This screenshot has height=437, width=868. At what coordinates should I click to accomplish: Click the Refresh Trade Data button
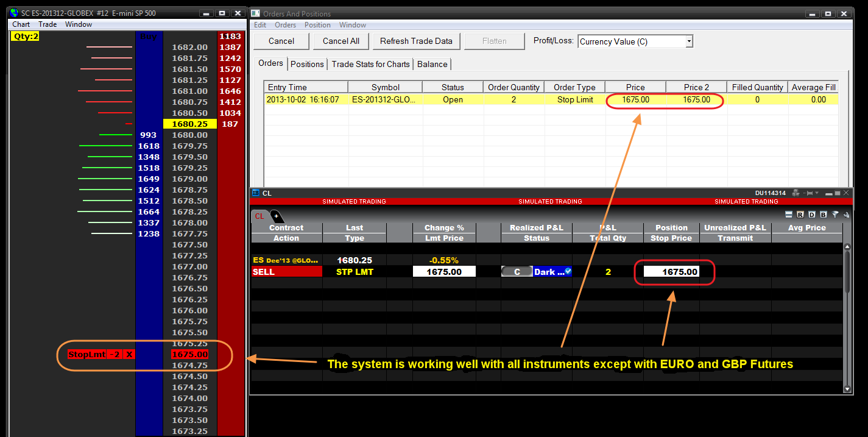coord(416,41)
